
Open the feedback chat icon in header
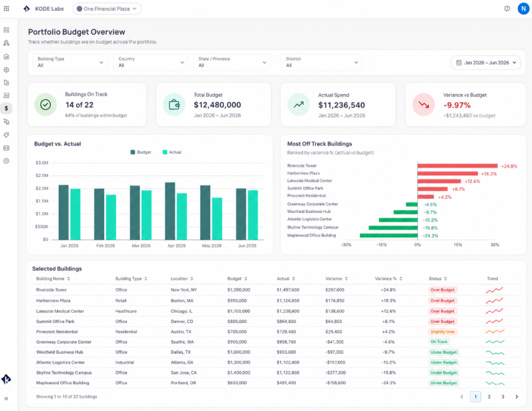507,9
